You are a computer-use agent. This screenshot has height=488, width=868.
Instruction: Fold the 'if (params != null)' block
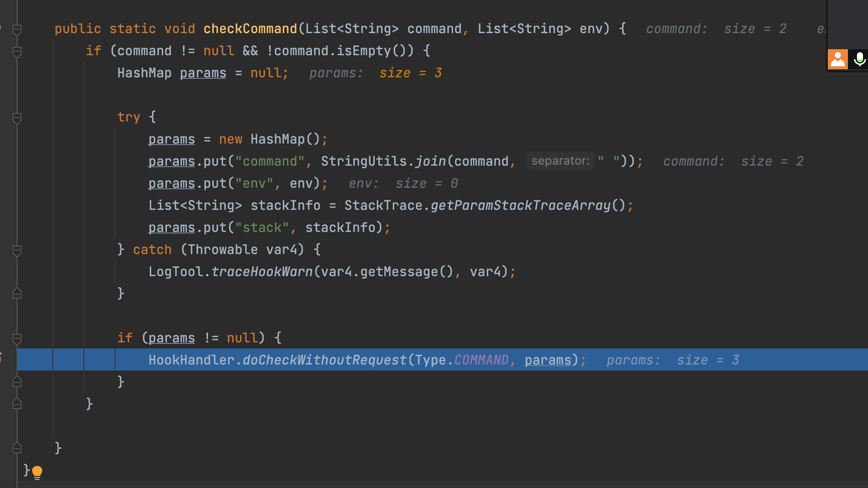pyautogui.click(x=17, y=339)
